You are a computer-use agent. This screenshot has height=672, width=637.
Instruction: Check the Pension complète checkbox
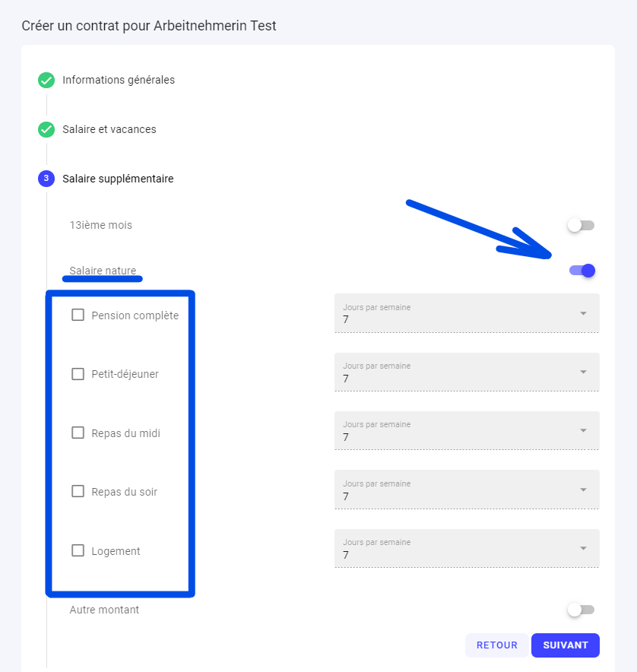[x=78, y=315]
